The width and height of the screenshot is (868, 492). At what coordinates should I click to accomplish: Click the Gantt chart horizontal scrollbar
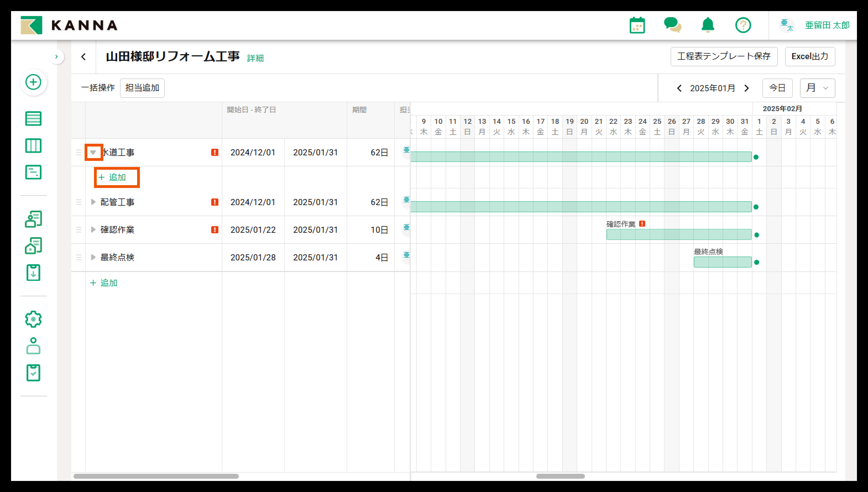click(560, 476)
